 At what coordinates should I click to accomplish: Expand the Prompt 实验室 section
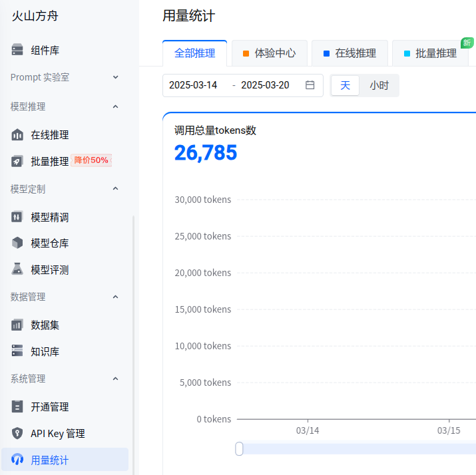tap(115, 77)
